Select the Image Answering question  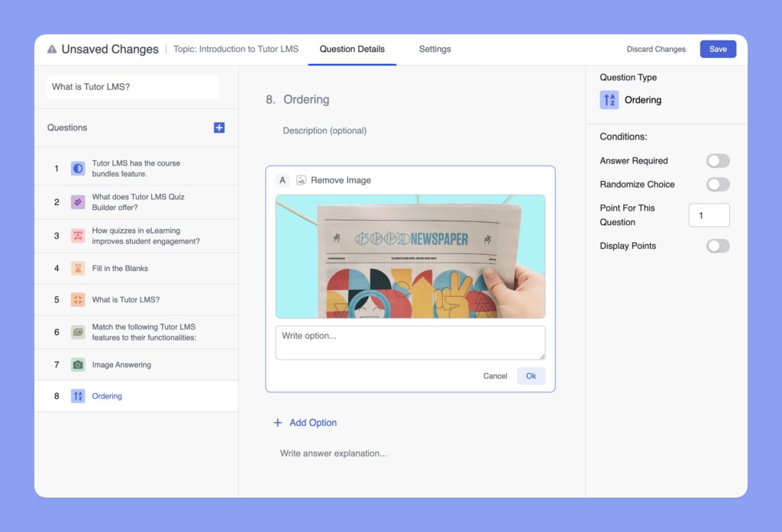pyautogui.click(x=136, y=365)
